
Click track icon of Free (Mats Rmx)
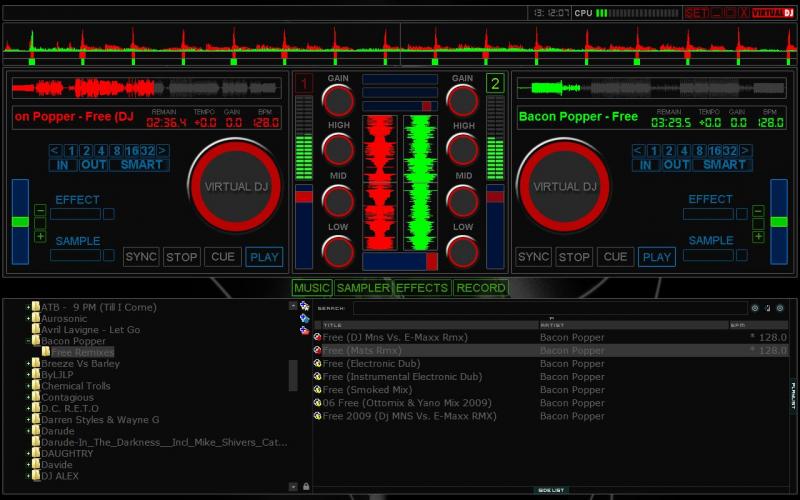tap(317, 351)
